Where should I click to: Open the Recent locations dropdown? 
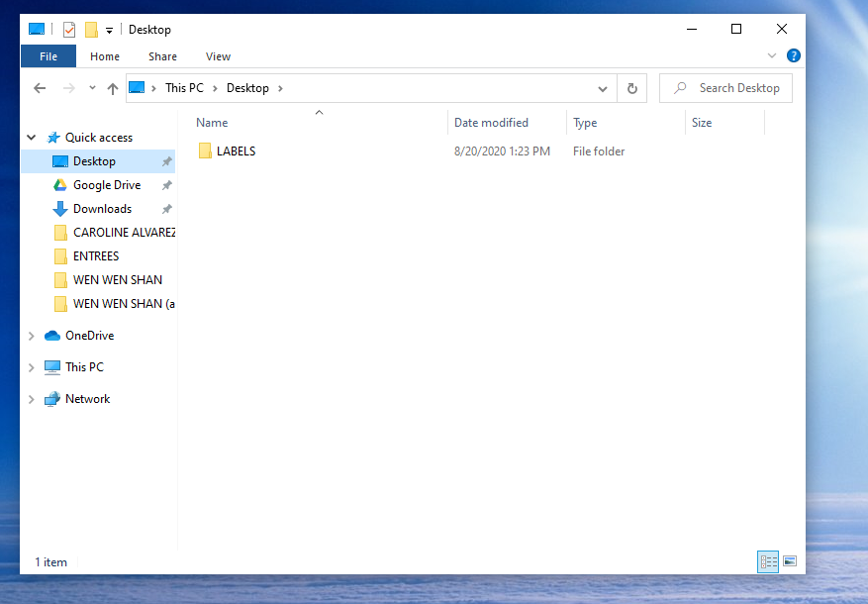[x=92, y=88]
